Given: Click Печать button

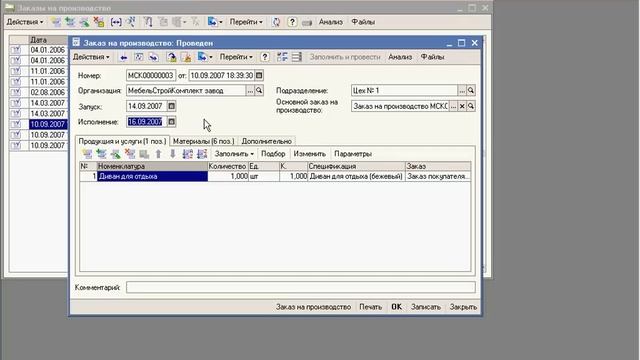Looking at the screenshot, I should [370, 307].
